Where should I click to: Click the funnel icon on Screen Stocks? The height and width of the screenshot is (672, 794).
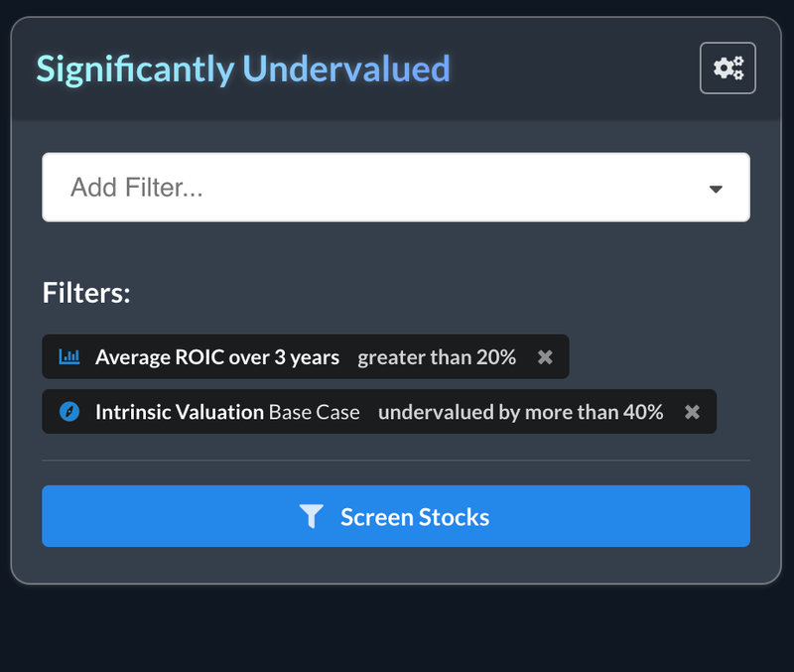click(x=311, y=516)
